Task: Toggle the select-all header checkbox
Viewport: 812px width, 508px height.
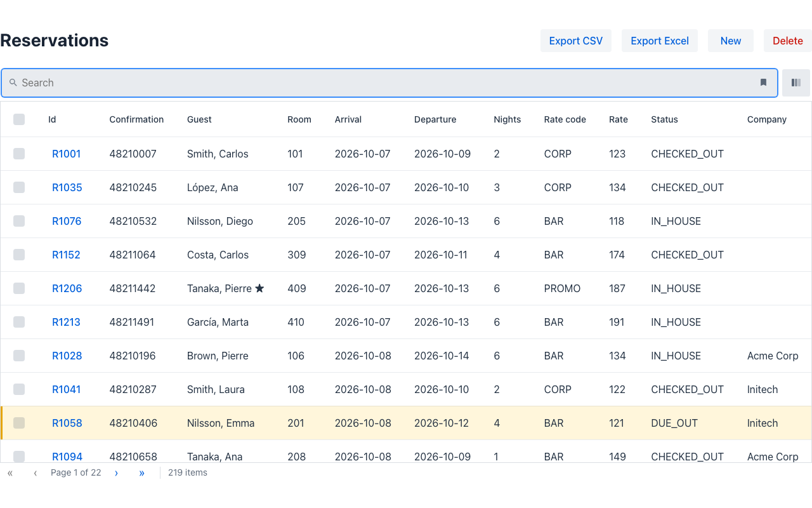Action: 19,119
